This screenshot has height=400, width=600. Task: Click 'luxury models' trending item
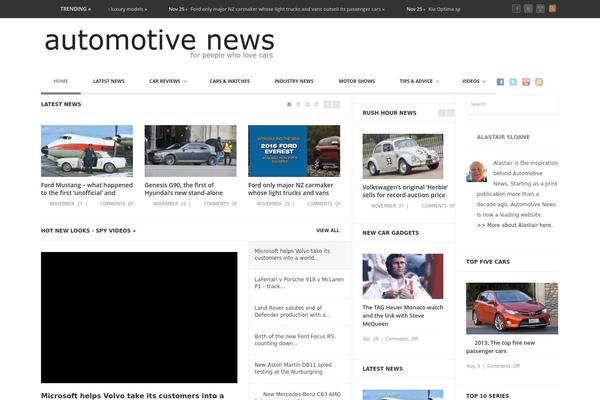coord(127,9)
